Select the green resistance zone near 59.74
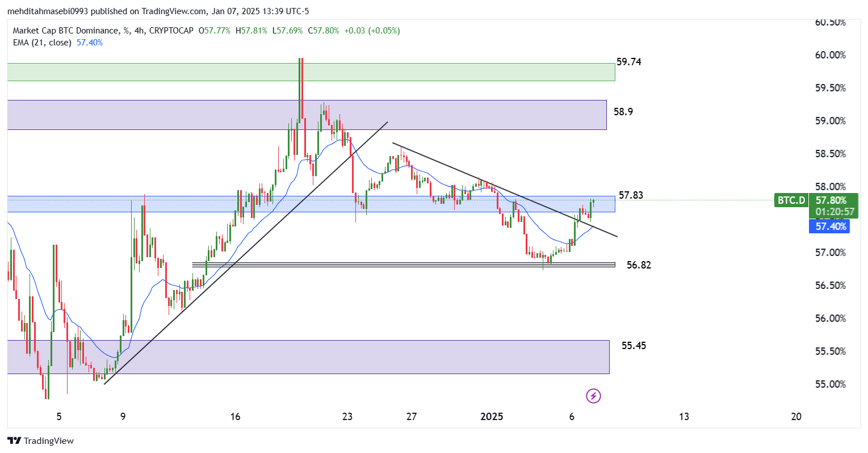Screen dimensions: 868x453 (311, 72)
